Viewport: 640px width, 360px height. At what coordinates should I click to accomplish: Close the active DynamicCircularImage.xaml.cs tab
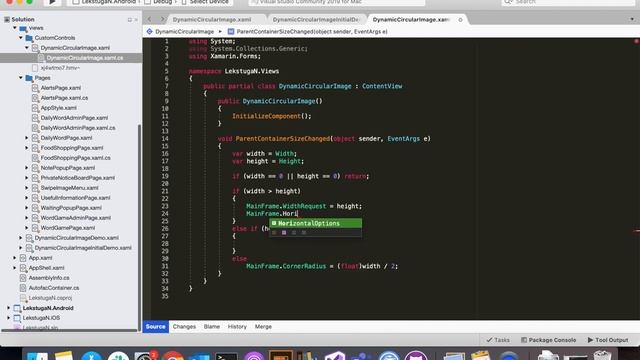(460, 20)
